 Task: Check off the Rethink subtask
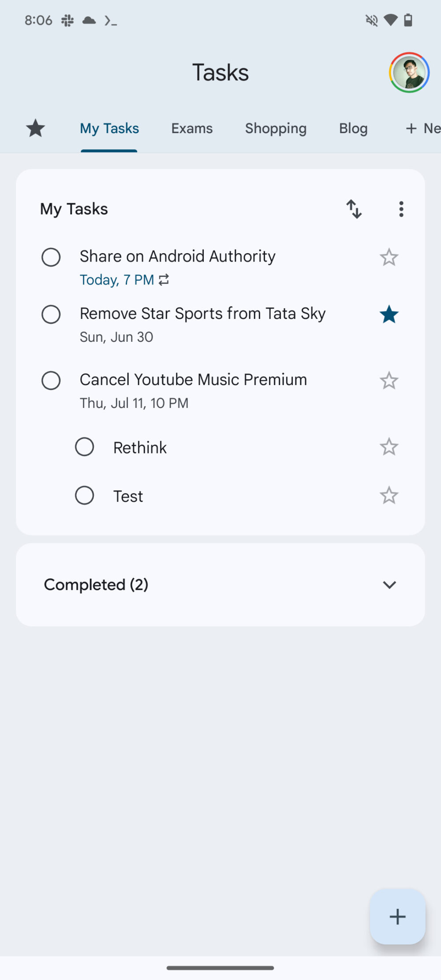click(84, 447)
